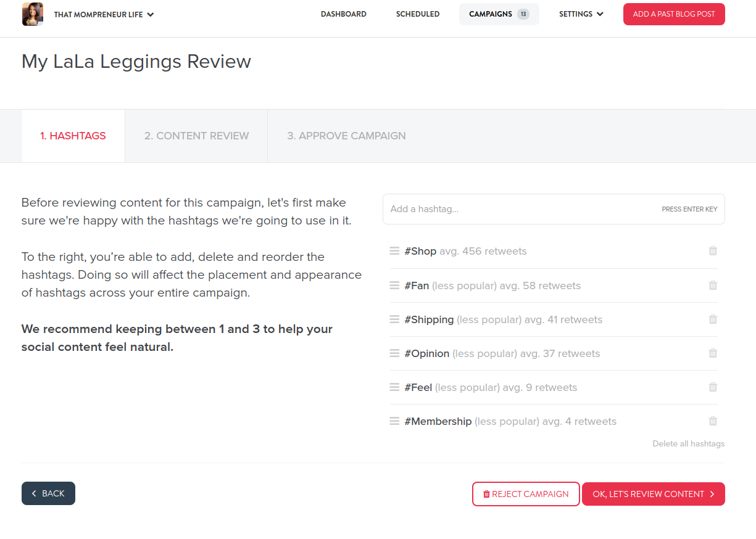Remove #Opinion using its trash icon
756x539 pixels.
tap(713, 353)
